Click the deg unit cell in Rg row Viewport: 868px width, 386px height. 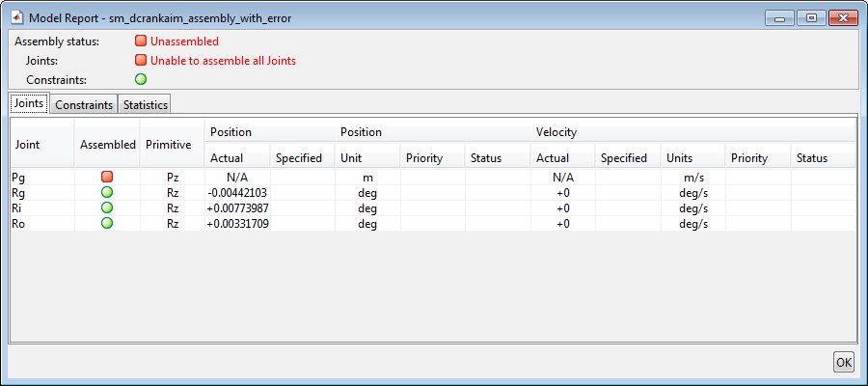[367, 193]
